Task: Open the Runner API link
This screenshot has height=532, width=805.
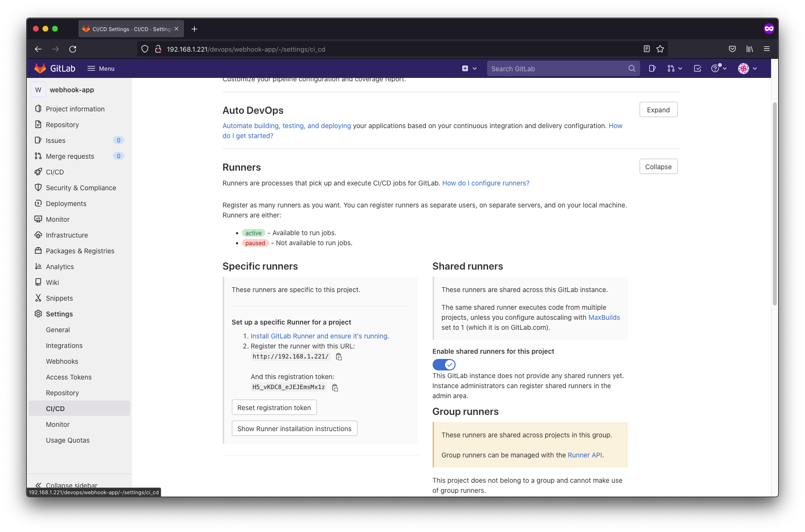Action: coord(585,455)
